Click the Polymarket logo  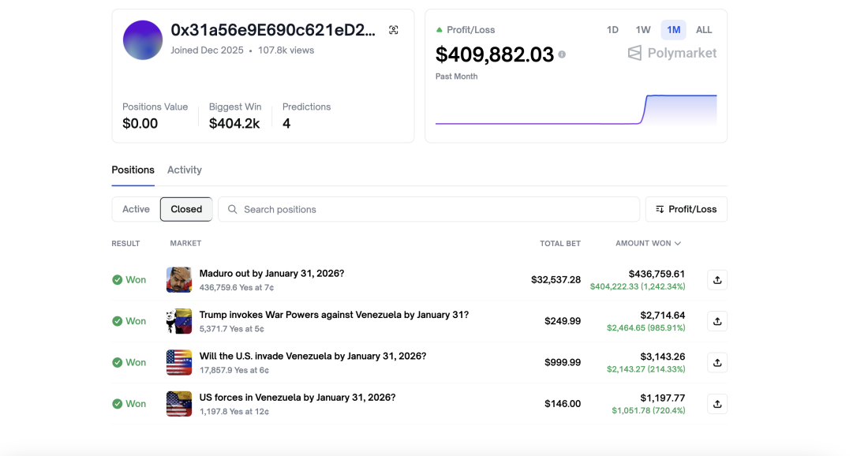click(672, 53)
